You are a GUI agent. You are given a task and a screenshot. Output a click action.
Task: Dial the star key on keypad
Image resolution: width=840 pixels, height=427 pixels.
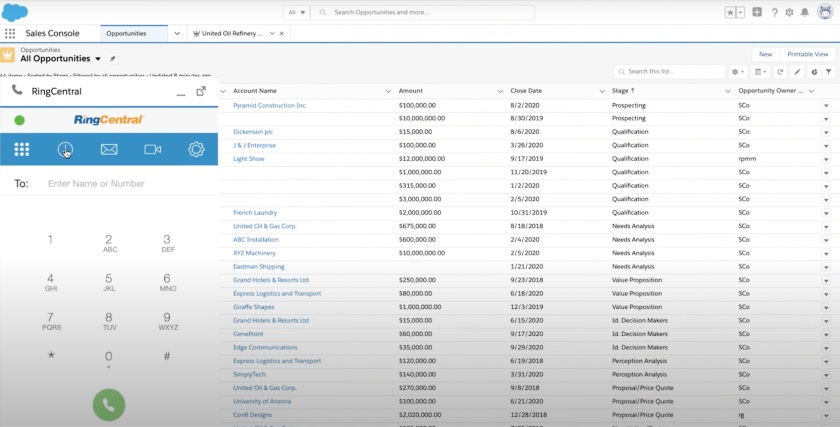point(51,356)
